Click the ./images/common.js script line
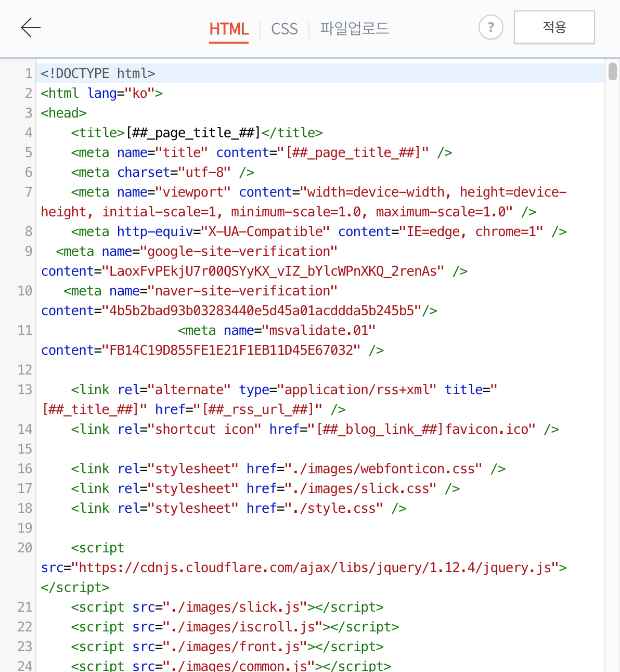 231,665
